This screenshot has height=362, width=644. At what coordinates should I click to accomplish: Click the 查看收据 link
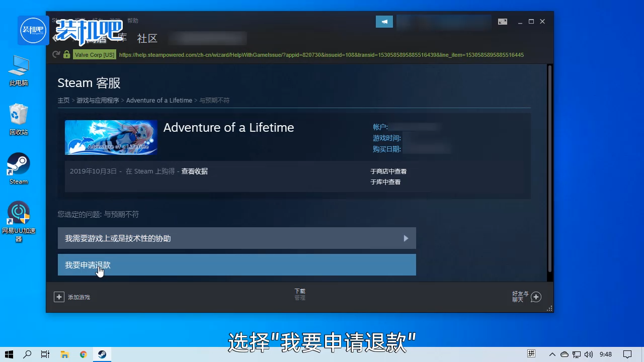tap(195, 171)
